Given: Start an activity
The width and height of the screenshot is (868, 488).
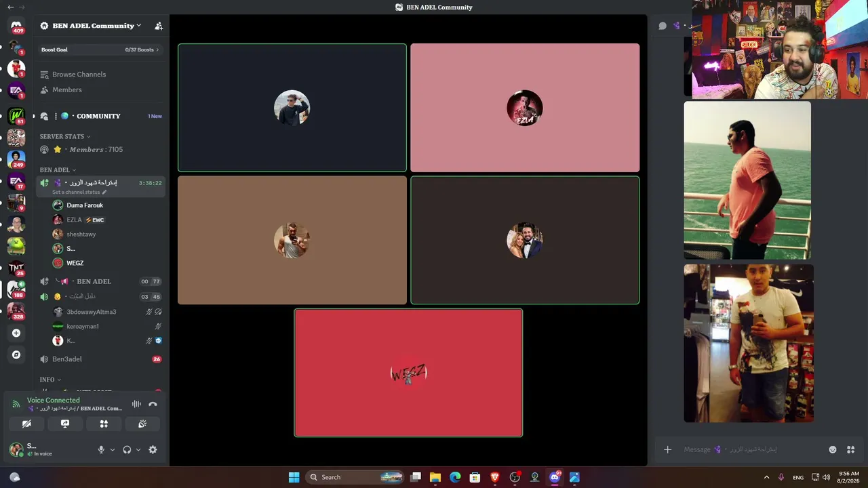Looking at the screenshot, I should coord(104,424).
